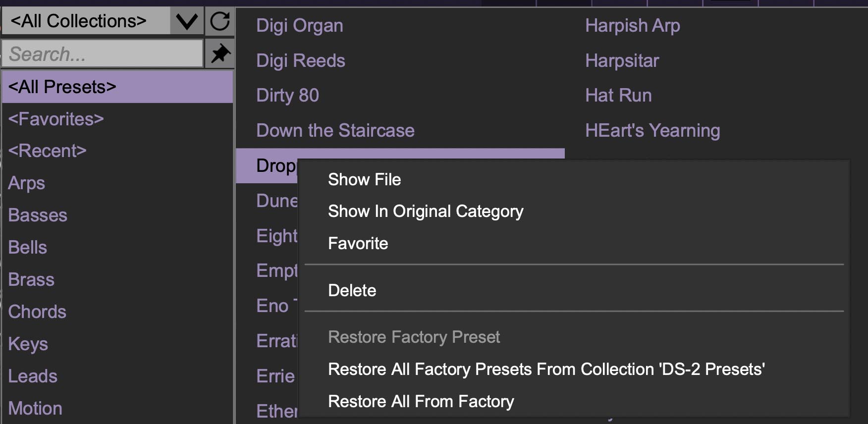Screen dimensions: 868x424
Task: Select Delete in the context menu
Action: click(x=352, y=290)
